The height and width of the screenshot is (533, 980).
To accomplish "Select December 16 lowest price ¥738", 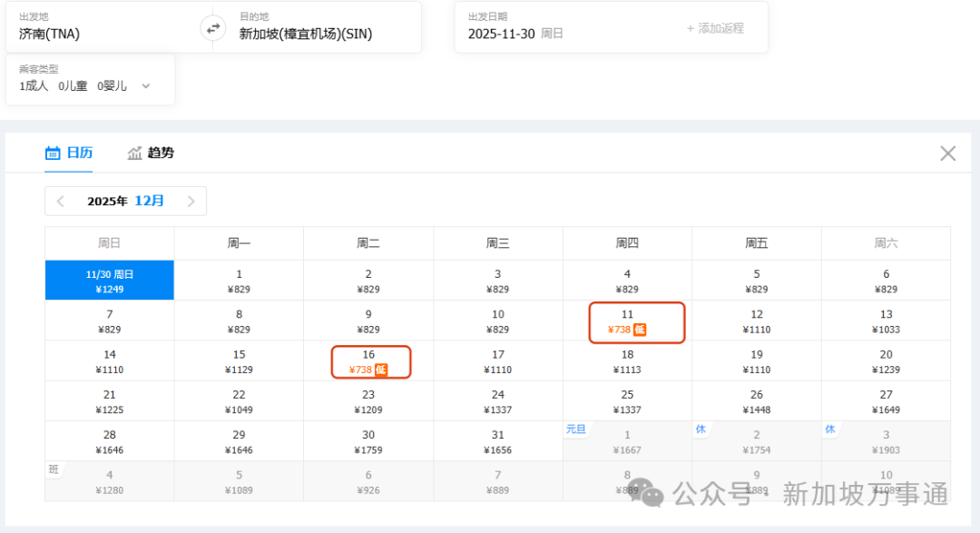I will point(368,361).
